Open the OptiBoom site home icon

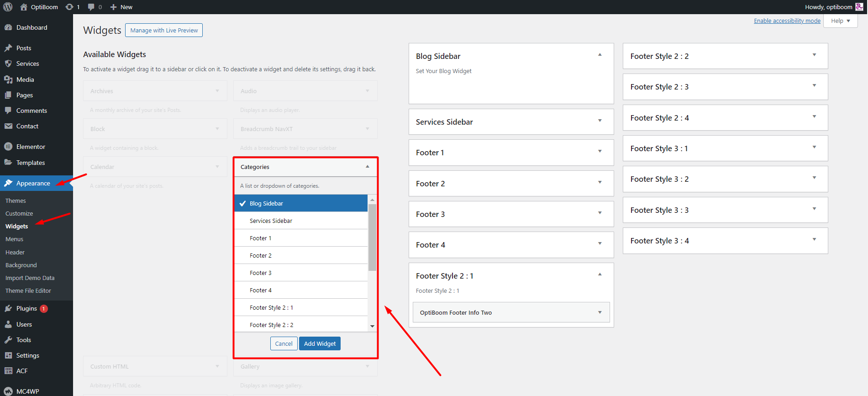[24, 7]
